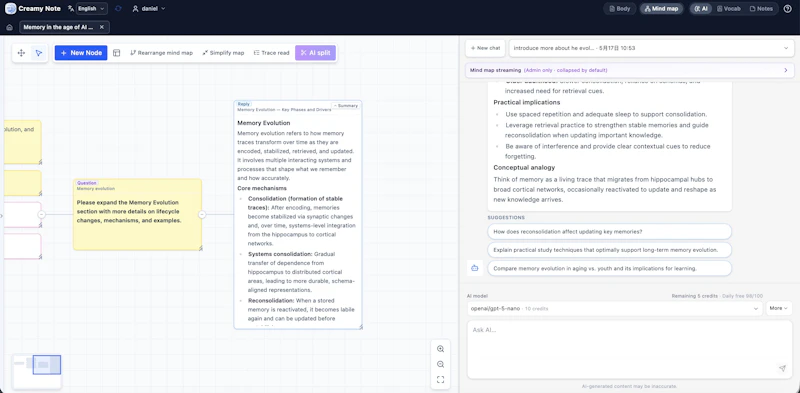The image size is (800, 393).
Task: Click the 'Remaining 5 credits' text
Action: coord(694,296)
